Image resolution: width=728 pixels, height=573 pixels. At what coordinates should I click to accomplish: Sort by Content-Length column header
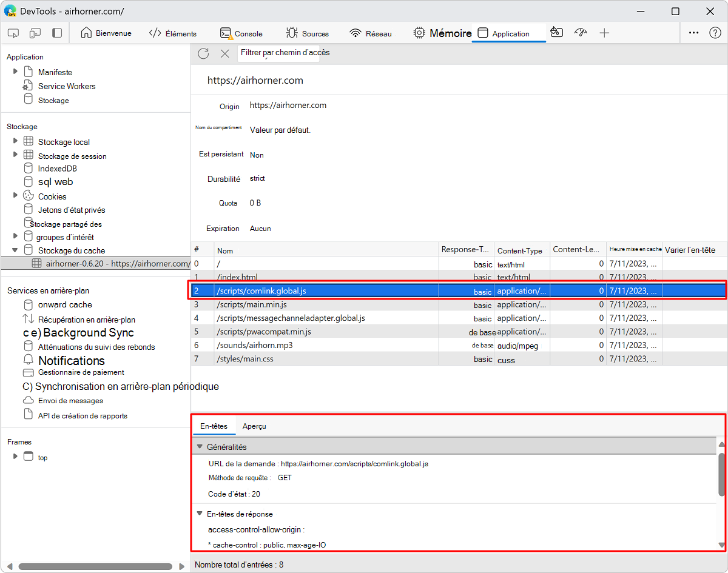(x=578, y=250)
